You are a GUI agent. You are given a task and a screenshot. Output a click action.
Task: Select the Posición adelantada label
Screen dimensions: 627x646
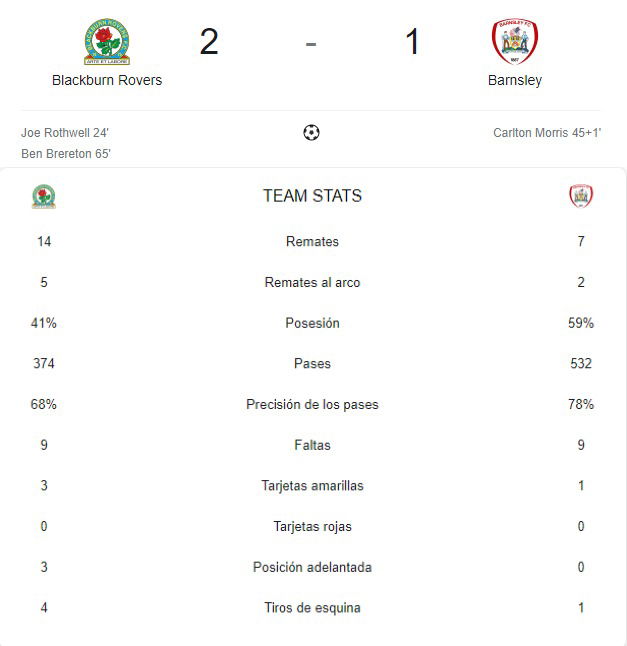(313, 567)
